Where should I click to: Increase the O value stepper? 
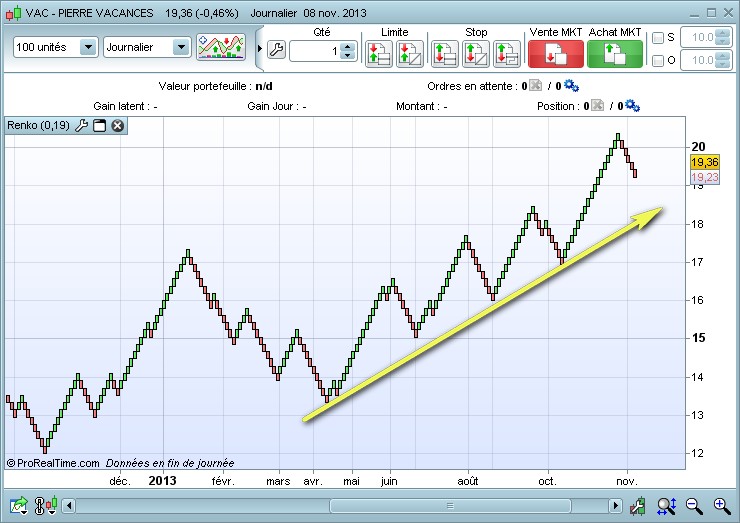[723, 56]
